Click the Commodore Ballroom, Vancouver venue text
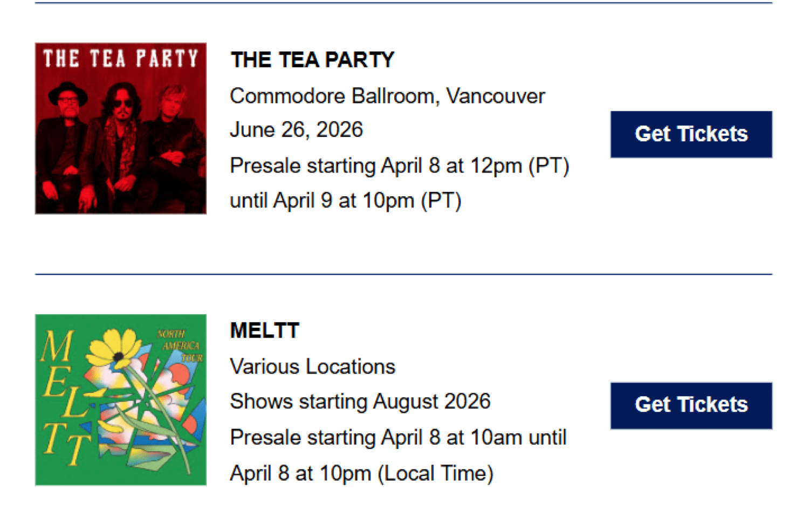 [x=387, y=96]
